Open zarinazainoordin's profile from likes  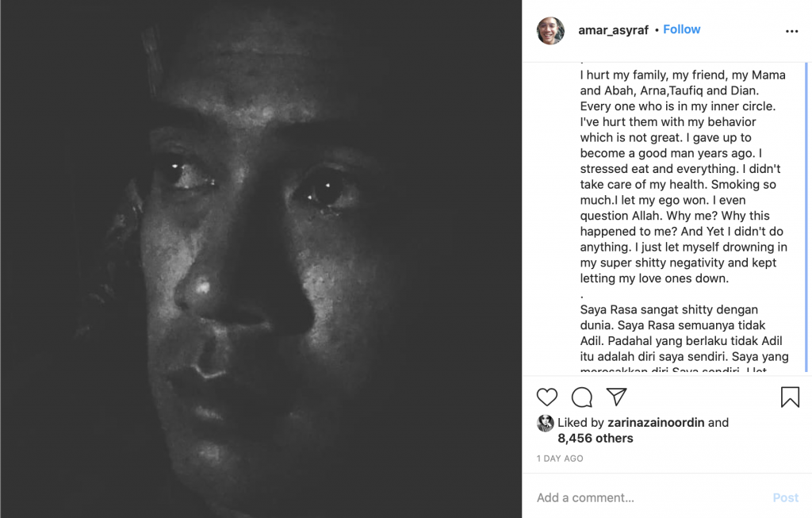(x=656, y=423)
